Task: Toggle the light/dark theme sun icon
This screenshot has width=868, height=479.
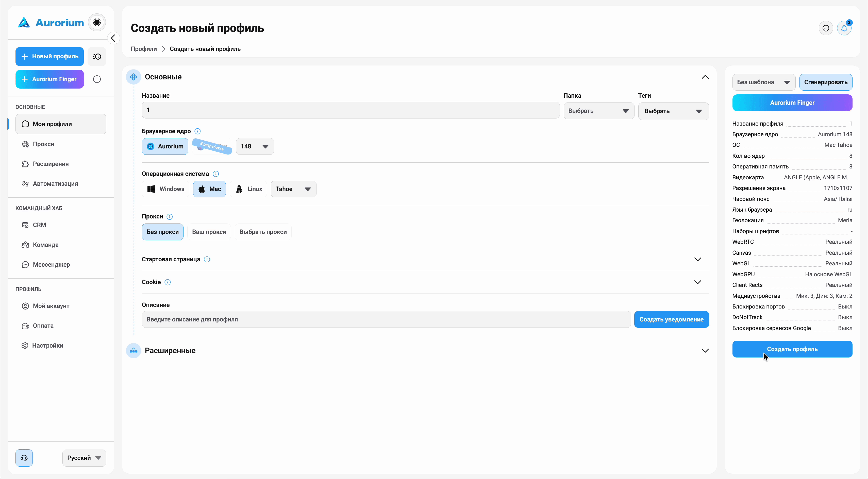Action: pos(97,23)
